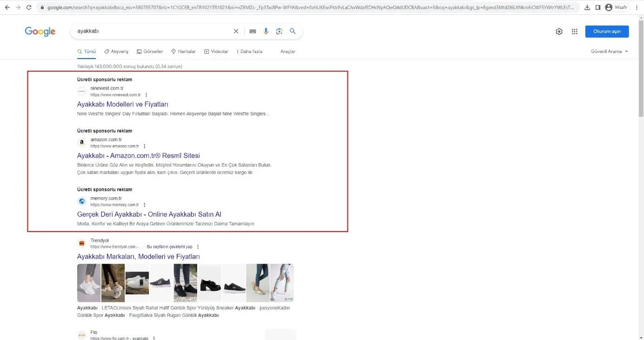Open the browser downloads icon

587,7
